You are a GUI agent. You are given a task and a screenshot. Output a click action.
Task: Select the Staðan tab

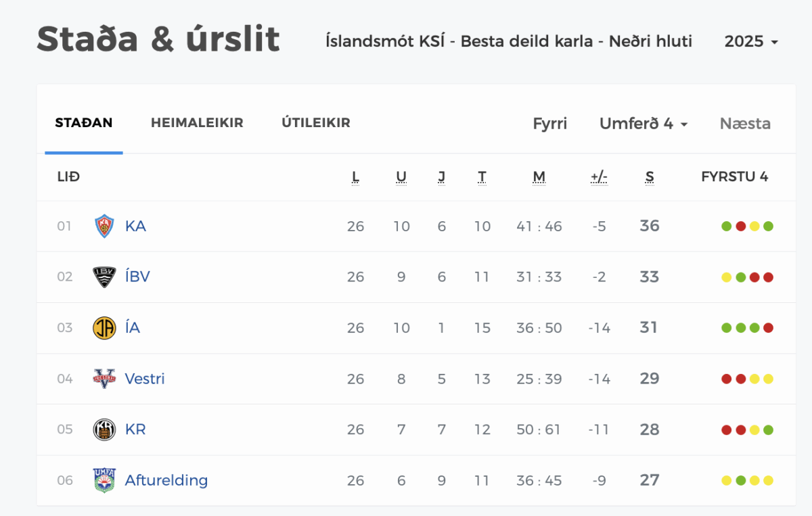pos(84,123)
